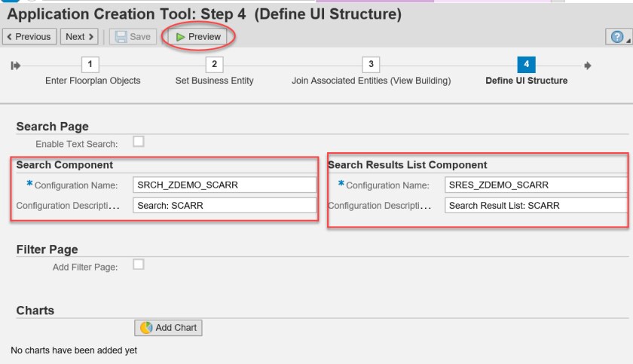Screen dimensions: 633x364
Task: Advance with the Next button
Action: pyautogui.click(x=80, y=36)
